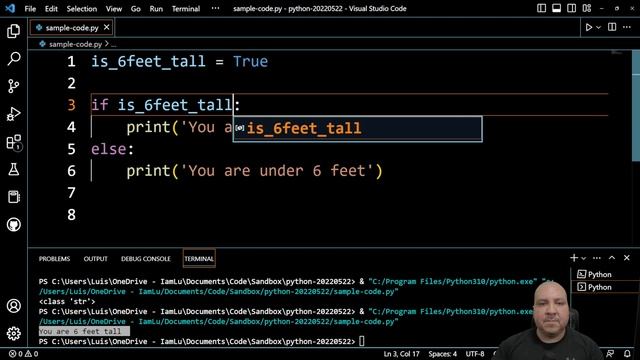Open the Terminal menu
The height and width of the screenshot is (360, 640).
point(186,9)
